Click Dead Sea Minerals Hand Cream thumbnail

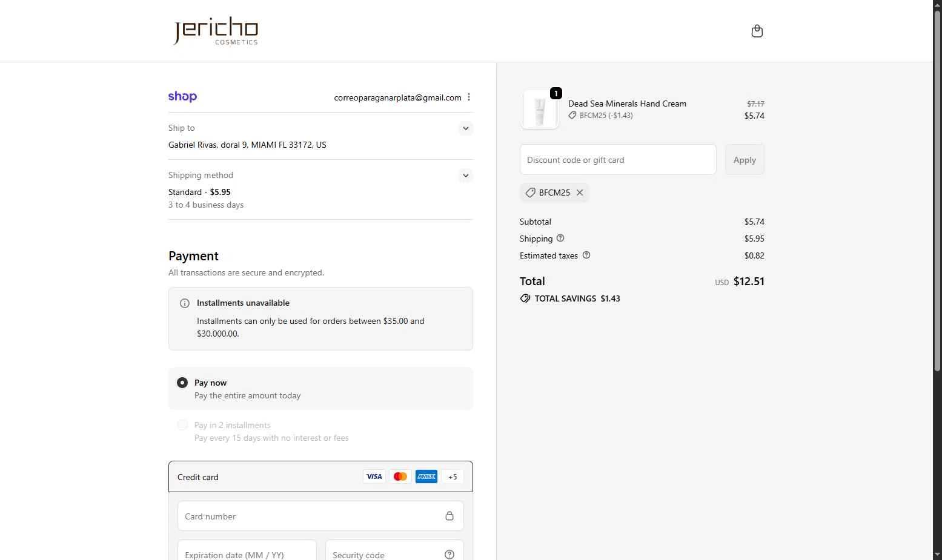click(x=539, y=110)
